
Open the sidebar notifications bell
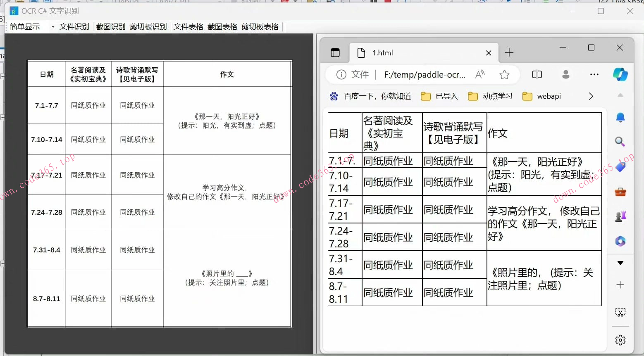(x=620, y=118)
